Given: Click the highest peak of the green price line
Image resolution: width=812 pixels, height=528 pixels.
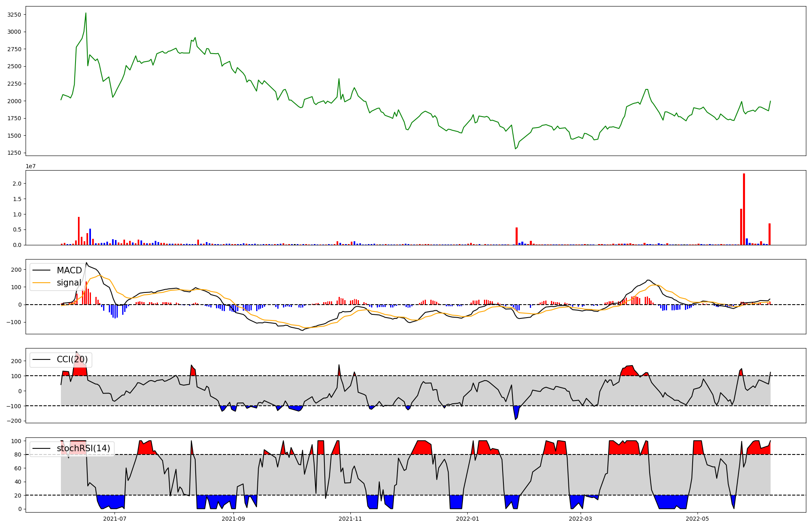Looking at the screenshot, I should [x=86, y=13].
